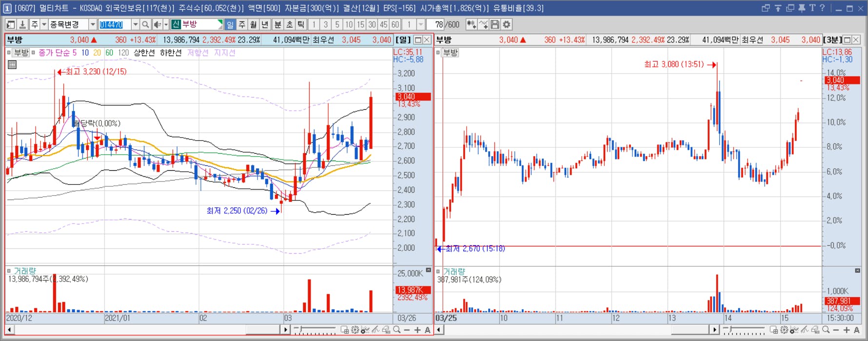Toggle 부방 indicator checkbox in daily chart
The width and height of the screenshot is (868, 341).
click(9, 53)
